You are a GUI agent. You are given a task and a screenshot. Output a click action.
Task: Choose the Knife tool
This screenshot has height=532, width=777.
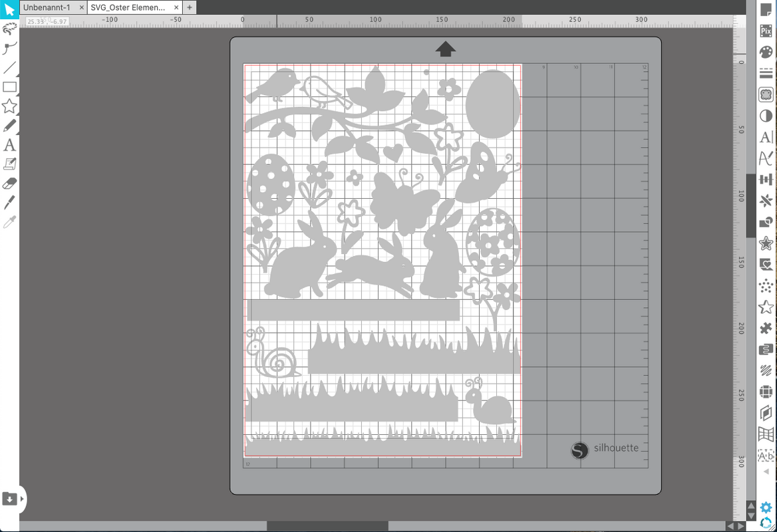point(9,202)
